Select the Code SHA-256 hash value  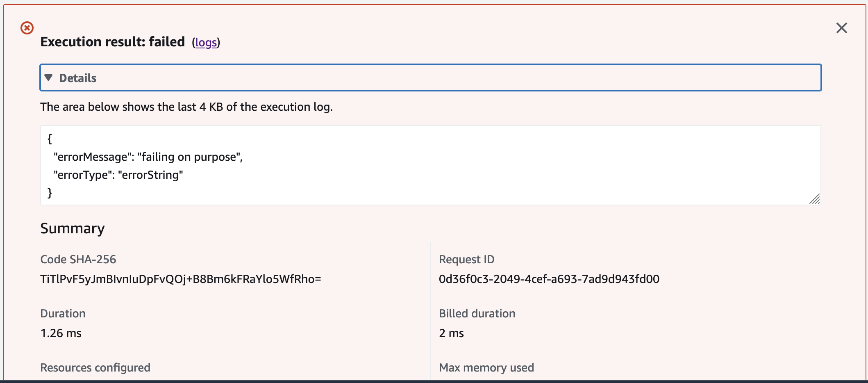(x=180, y=279)
